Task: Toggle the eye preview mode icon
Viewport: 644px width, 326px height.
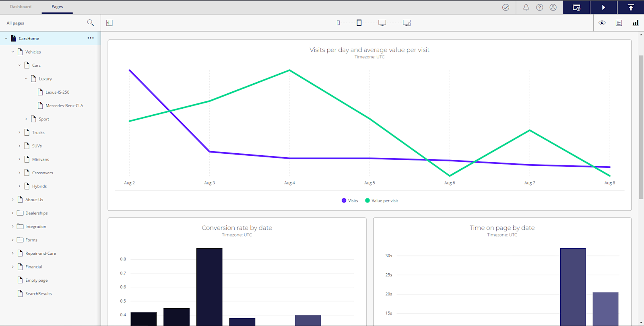Action: (x=602, y=23)
